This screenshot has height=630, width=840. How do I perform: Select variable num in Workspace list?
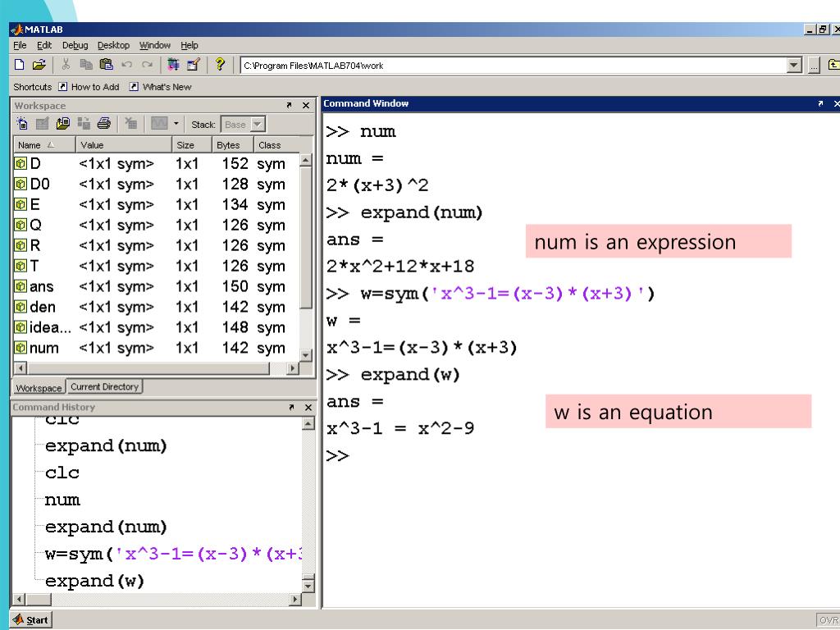(156, 348)
